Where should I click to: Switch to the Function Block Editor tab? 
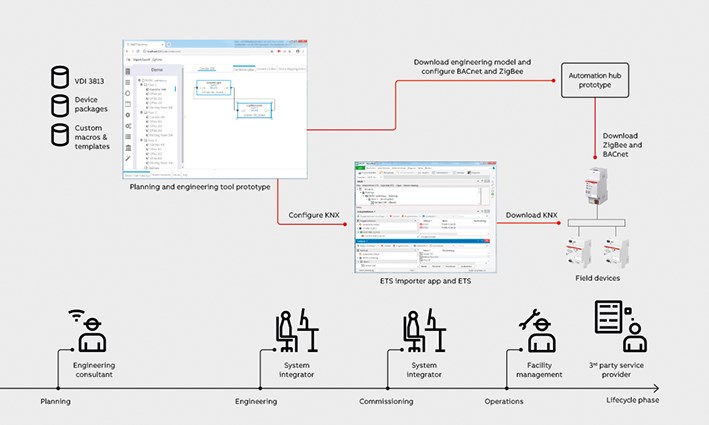pyautogui.click(x=244, y=67)
